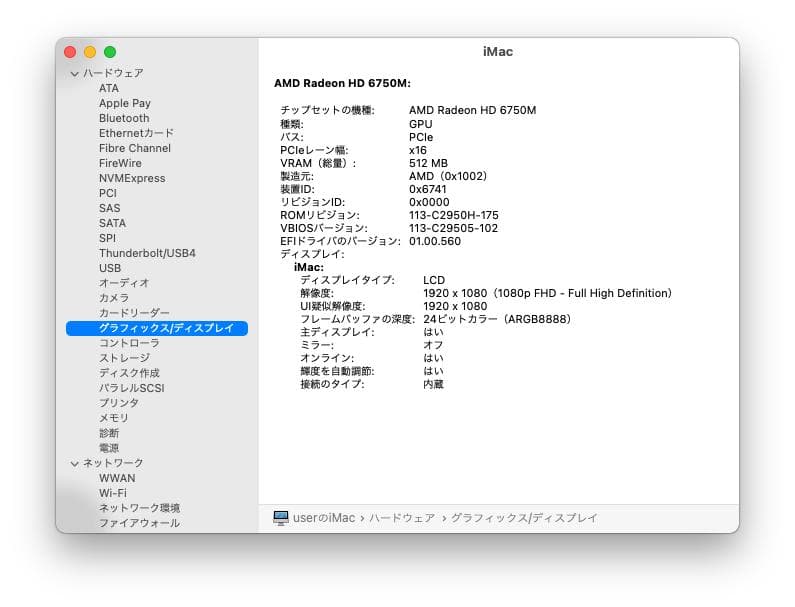The height and width of the screenshot is (607, 795).
Task: Zoom the window with the green button
Action: point(110,52)
